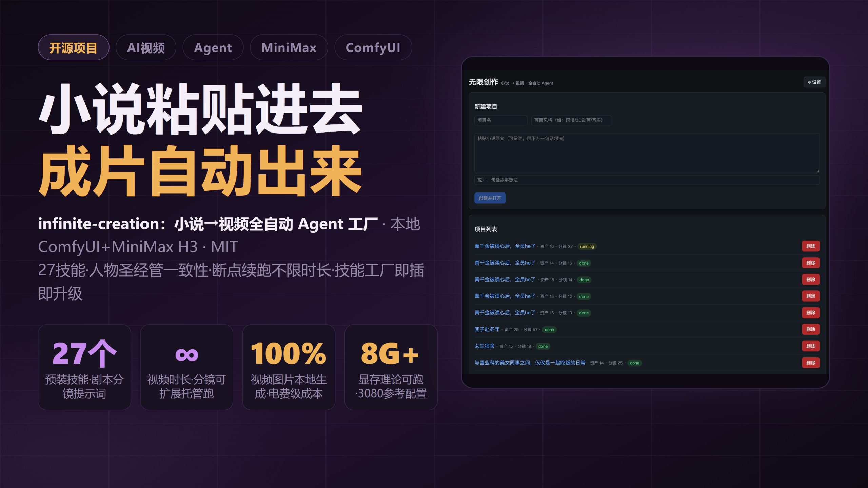Click the done badge on 女生宿舍 row
Viewport: 868px width, 488px height.
[543, 346]
